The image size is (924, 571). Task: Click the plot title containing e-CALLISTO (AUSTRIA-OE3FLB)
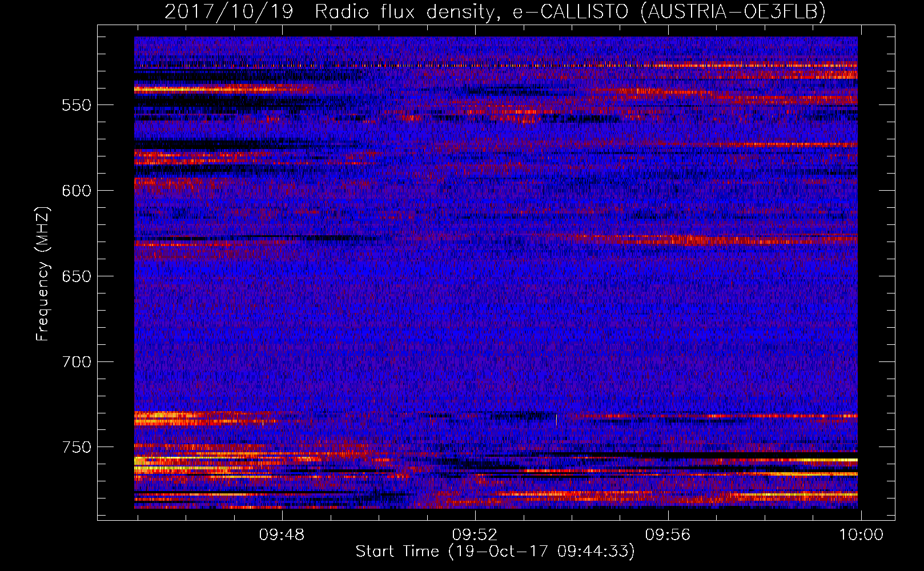(495, 11)
